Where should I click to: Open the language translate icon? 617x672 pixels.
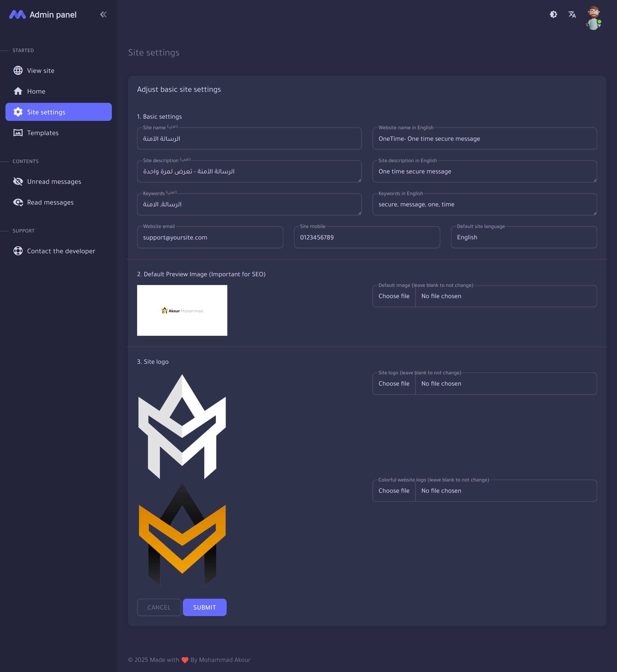tap(572, 14)
